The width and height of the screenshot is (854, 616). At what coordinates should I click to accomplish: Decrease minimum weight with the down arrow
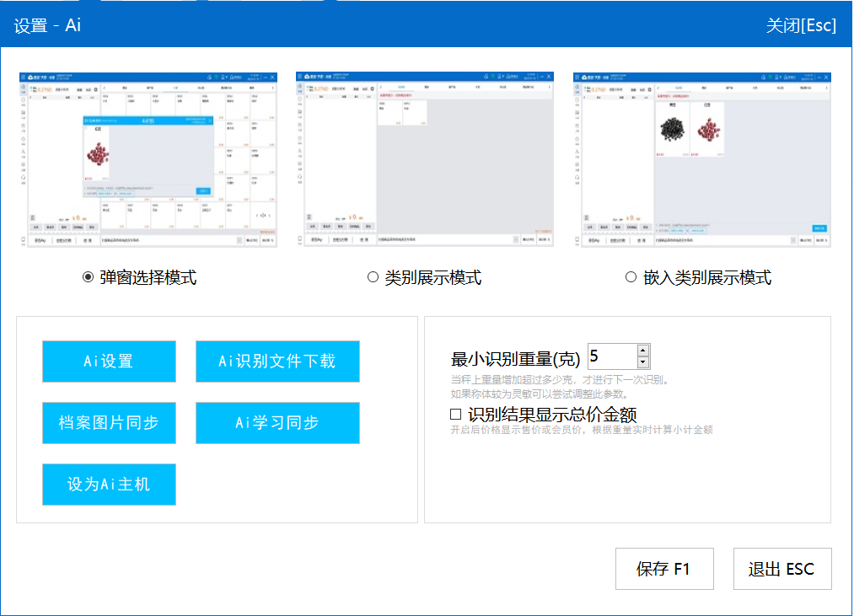(x=643, y=362)
